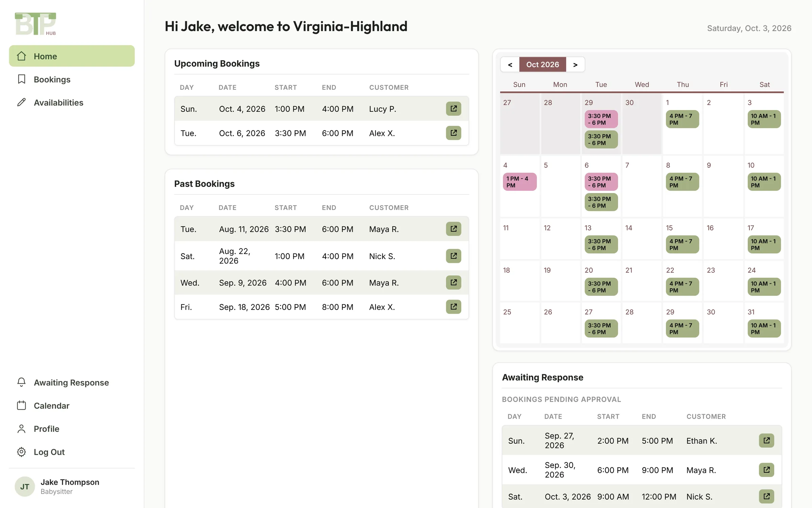Click the JT avatar circle
The height and width of the screenshot is (508, 812).
coord(25,487)
